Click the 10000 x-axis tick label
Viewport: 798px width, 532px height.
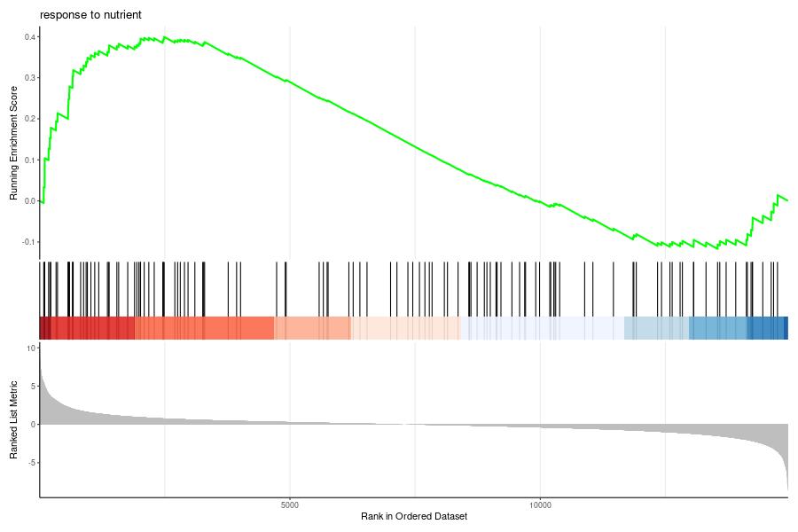click(540, 505)
